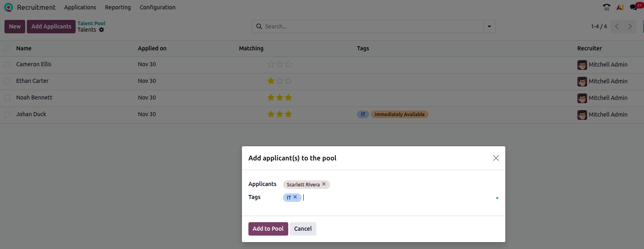Go to the next page arrow

[x=630, y=26]
